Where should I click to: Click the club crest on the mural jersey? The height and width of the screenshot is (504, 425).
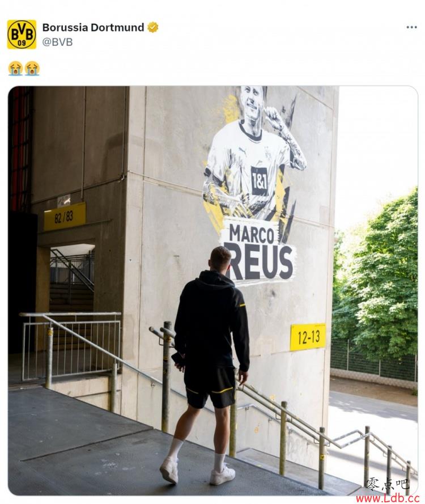click(x=267, y=152)
